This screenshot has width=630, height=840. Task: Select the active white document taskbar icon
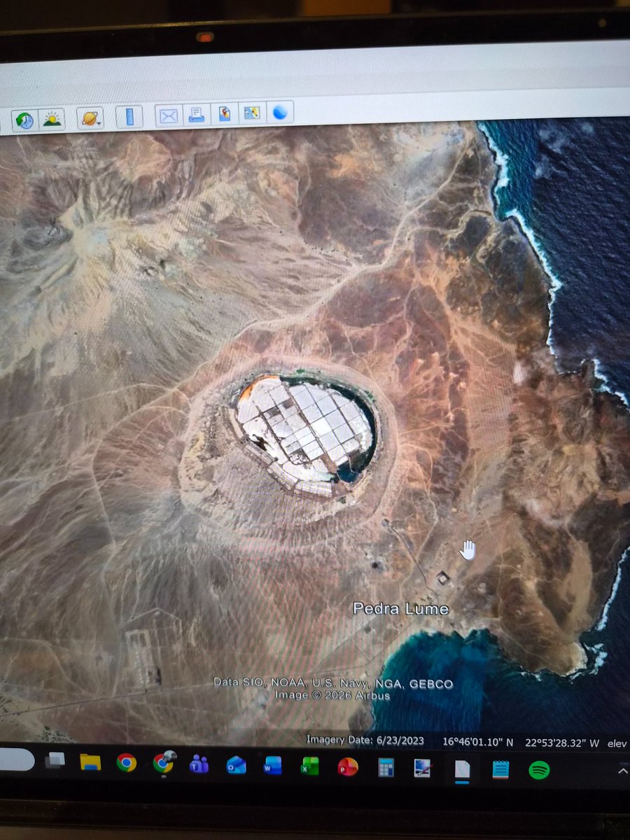point(462,770)
